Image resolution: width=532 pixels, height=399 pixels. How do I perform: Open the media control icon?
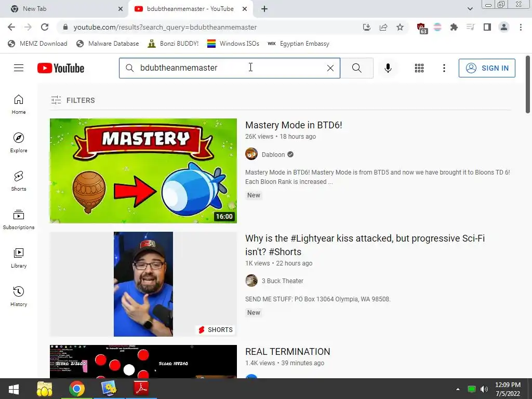[471, 27]
